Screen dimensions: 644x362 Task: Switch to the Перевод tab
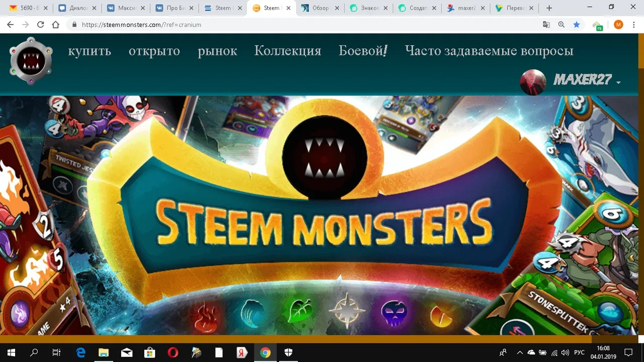tap(513, 8)
